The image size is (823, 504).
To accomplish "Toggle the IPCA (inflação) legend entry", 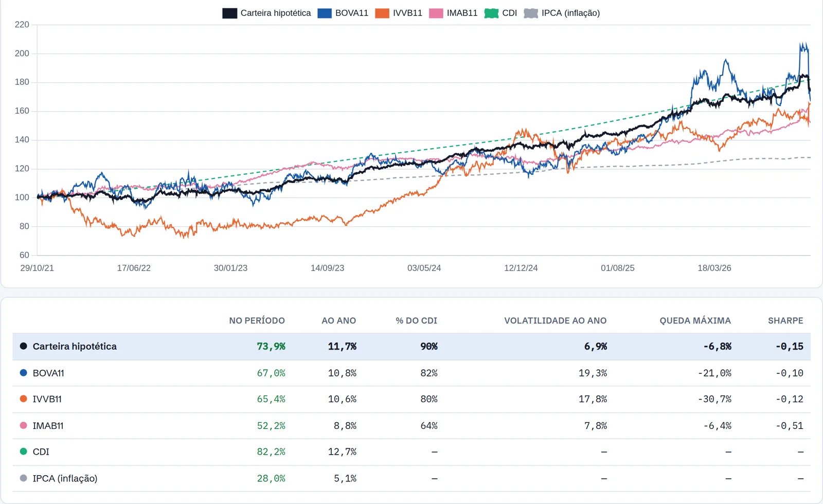I will (562, 13).
